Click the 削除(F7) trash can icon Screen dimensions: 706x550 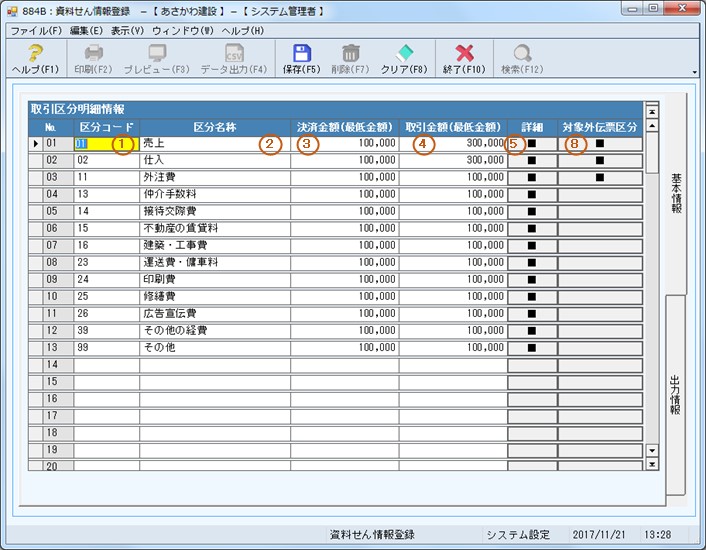pyautogui.click(x=350, y=54)
